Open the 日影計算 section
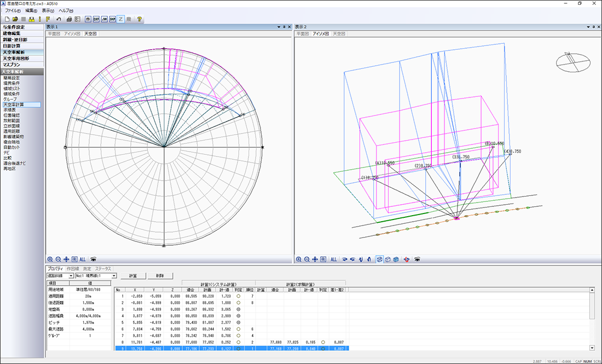The height and width of the screenshot is (364, 602). 22,46
